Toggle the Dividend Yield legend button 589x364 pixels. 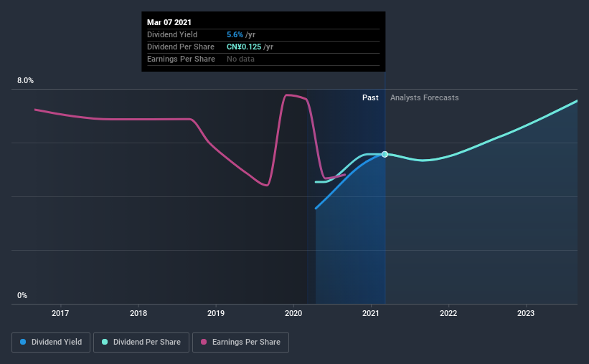pos(51,343)
